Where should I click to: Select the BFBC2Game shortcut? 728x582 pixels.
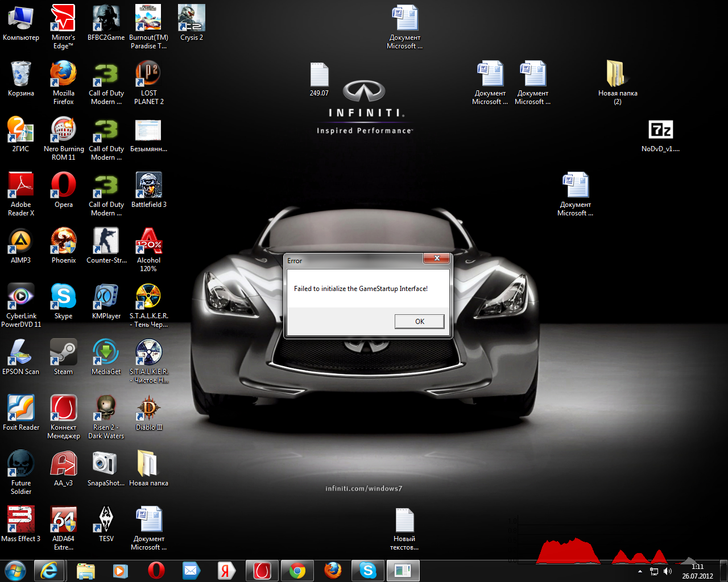pyautogui.click(x=106, y=23)
